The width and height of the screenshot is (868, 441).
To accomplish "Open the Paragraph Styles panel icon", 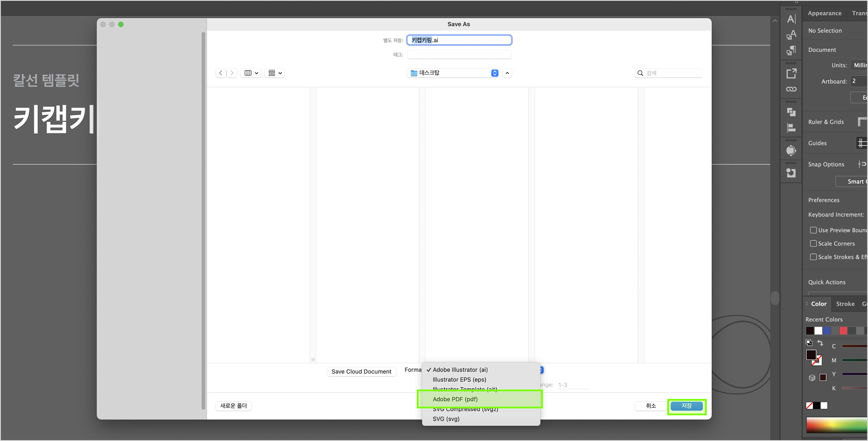I will pyautogui.click(x=791, y=51).
